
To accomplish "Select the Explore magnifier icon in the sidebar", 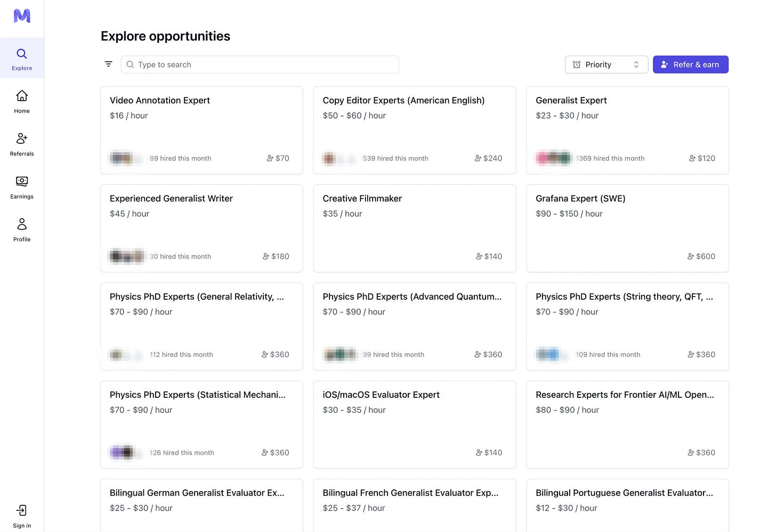I will click(21, 53).
